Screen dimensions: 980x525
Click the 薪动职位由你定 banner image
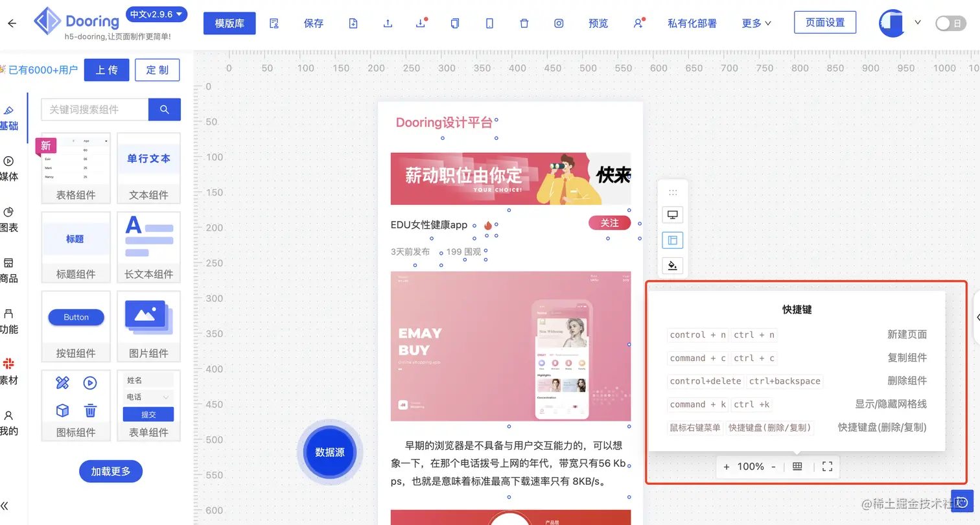click(x=511, y=178)
